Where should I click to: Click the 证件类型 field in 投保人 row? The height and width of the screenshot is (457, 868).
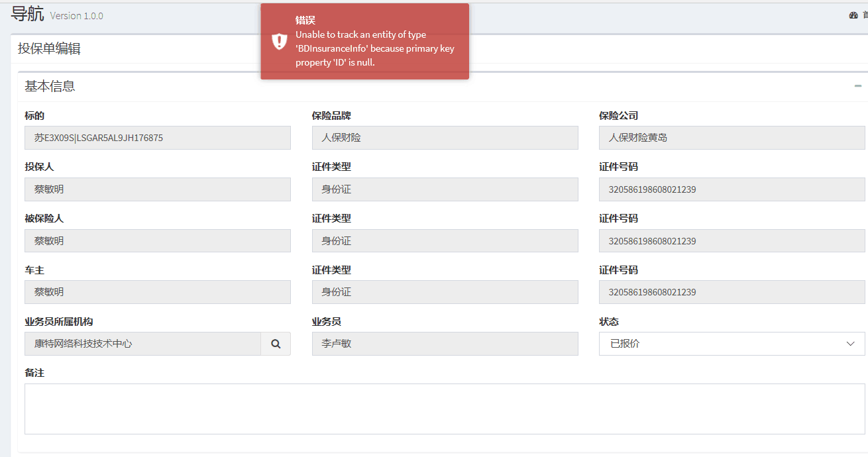pos(445,189)
